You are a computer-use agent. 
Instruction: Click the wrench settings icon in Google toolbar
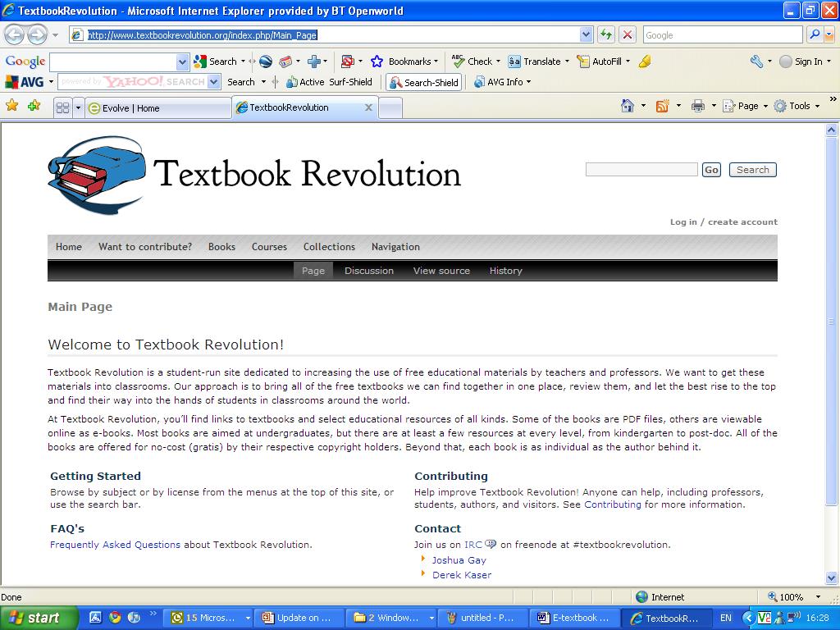point(756,62)
